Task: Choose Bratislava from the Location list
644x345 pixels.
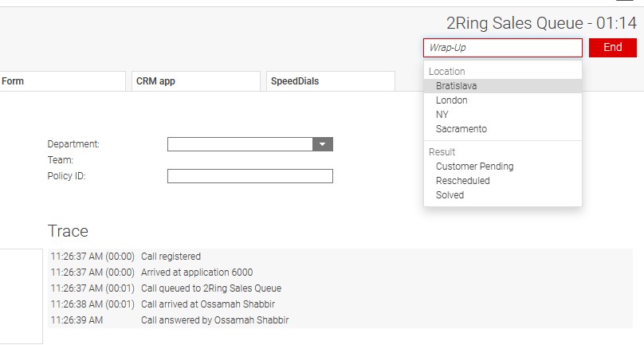Action: click(457, 86)
